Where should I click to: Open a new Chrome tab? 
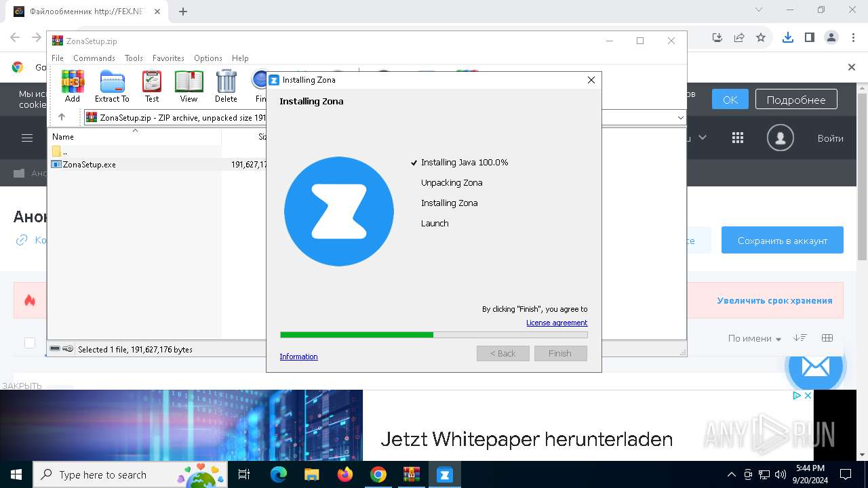click(183, 11)
